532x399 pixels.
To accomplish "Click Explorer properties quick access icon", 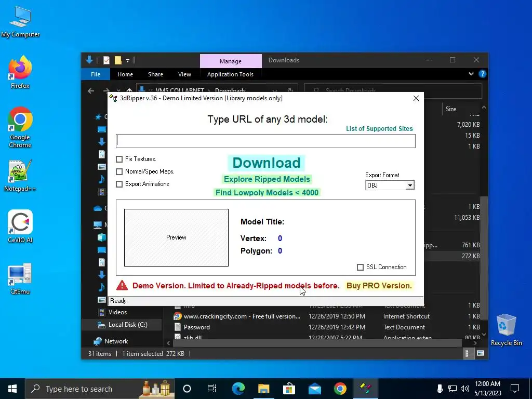I will tap(106, 60).
